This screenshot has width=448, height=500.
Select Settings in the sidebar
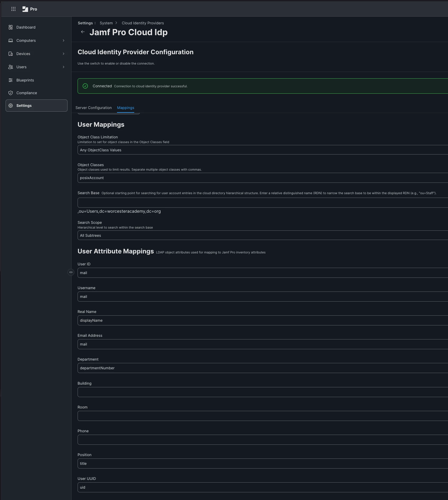pos(37,106)
